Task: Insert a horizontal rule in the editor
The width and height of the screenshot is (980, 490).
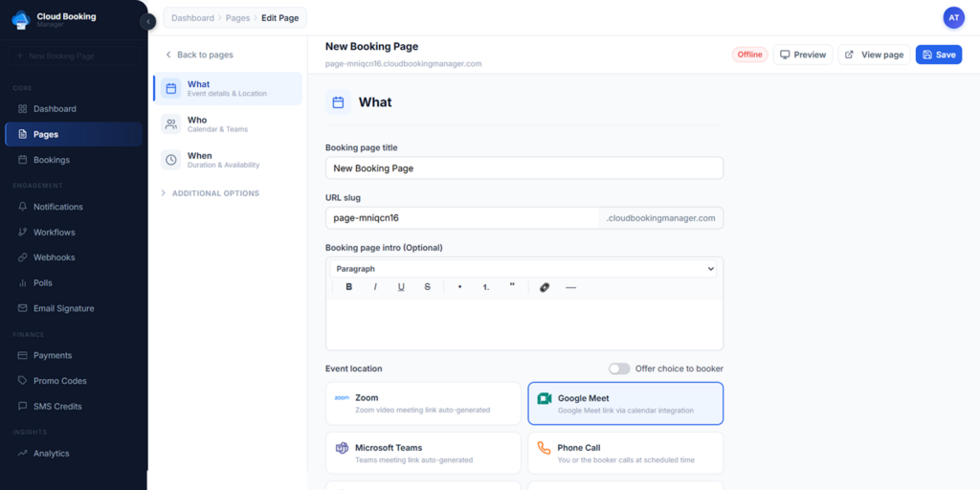Action: [x=571, y=287]
